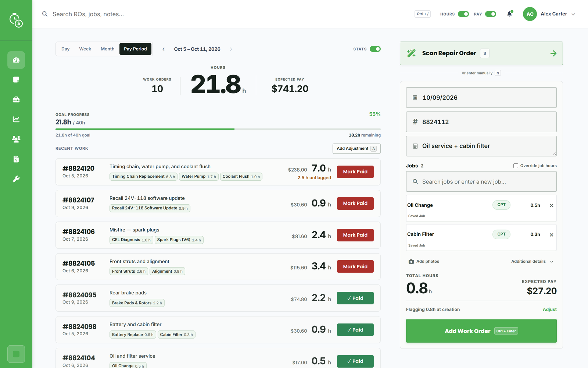
Task: Go to previous pay period
Action: pos(164,49)
